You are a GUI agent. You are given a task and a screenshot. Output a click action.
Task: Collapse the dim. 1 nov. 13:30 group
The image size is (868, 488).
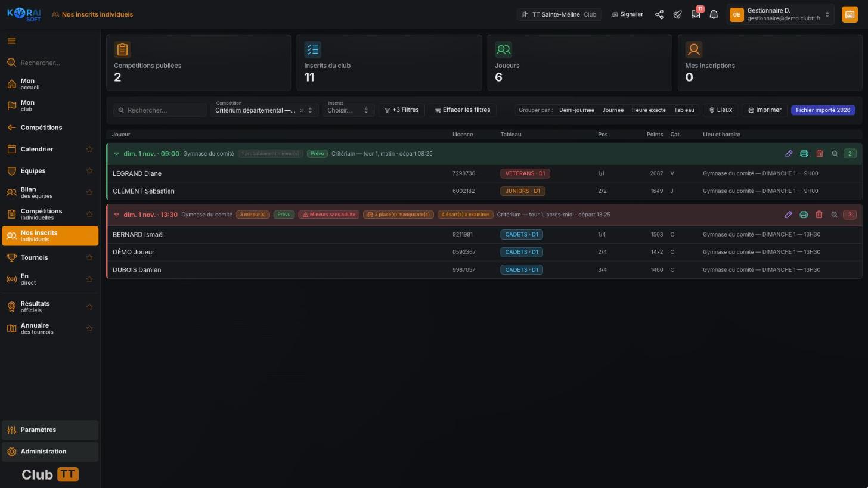(x=117, y=215)
